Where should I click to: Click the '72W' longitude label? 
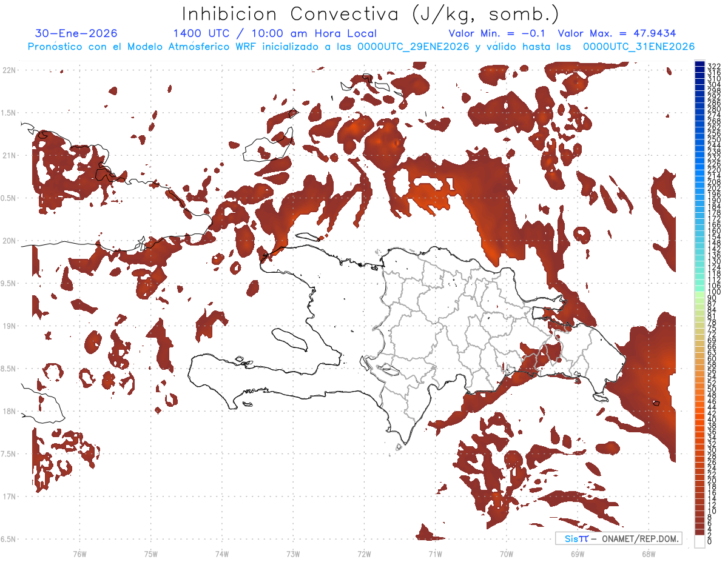pos(364,554)
